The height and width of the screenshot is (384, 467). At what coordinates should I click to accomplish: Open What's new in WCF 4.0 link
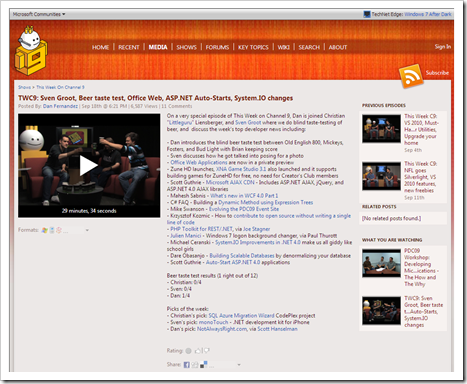click(x=244, y=196)
